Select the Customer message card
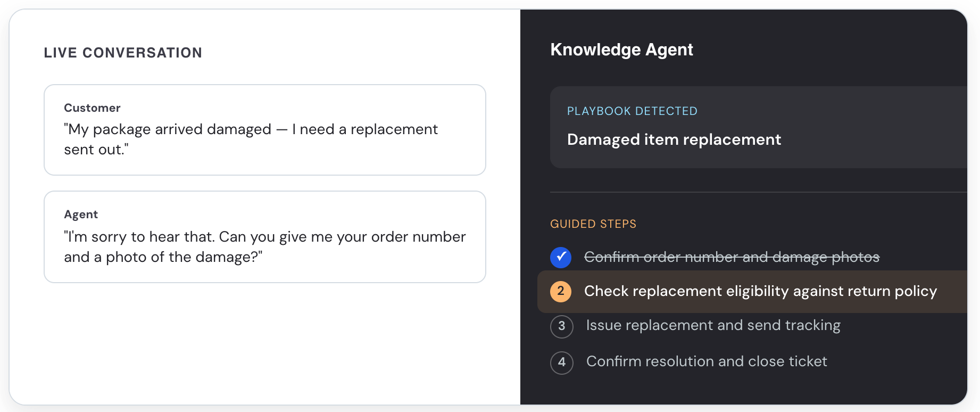This screenshot has width=980, height=412. (x=265, y=130)
